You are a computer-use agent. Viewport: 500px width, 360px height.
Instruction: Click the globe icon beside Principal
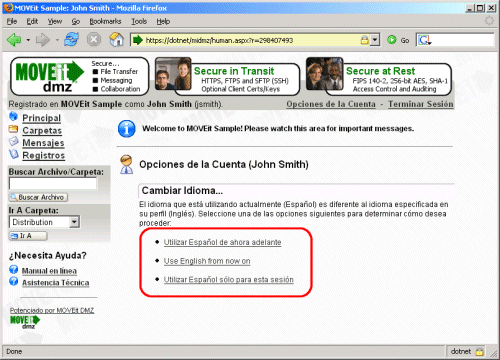(x=13, y=116)
